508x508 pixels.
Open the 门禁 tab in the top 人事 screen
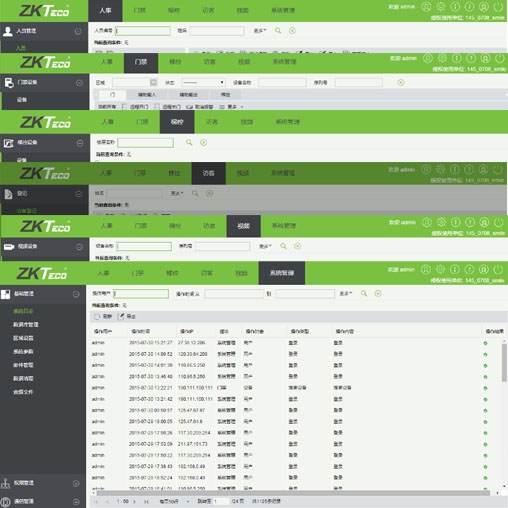coord(139,11)
